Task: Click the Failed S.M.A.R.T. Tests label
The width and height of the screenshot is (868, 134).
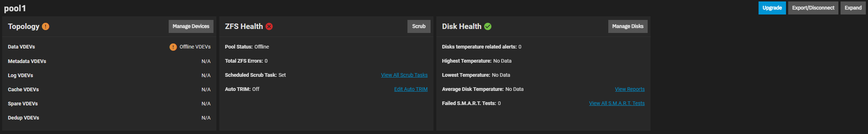Action: (x=469, y=103)
